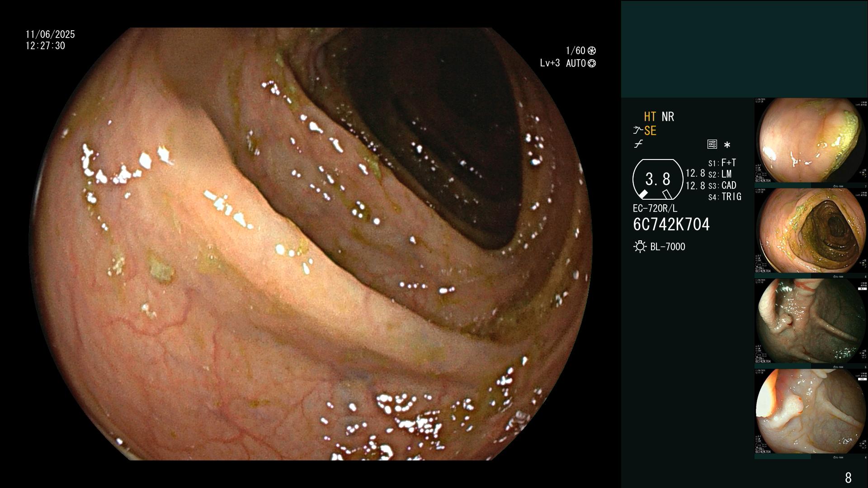Click the EC-720R/L scope model text
Image resolution: width=868 pixels, height=488 pixels.
[x=655, y=208]
